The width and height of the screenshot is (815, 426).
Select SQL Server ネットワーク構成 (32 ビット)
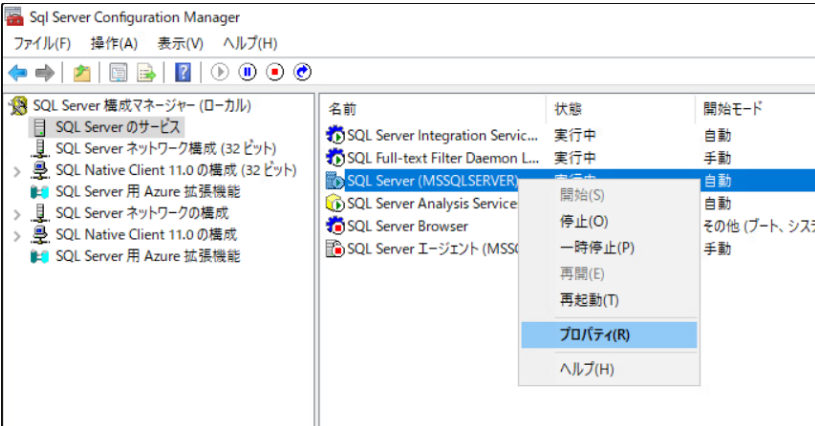166,149
